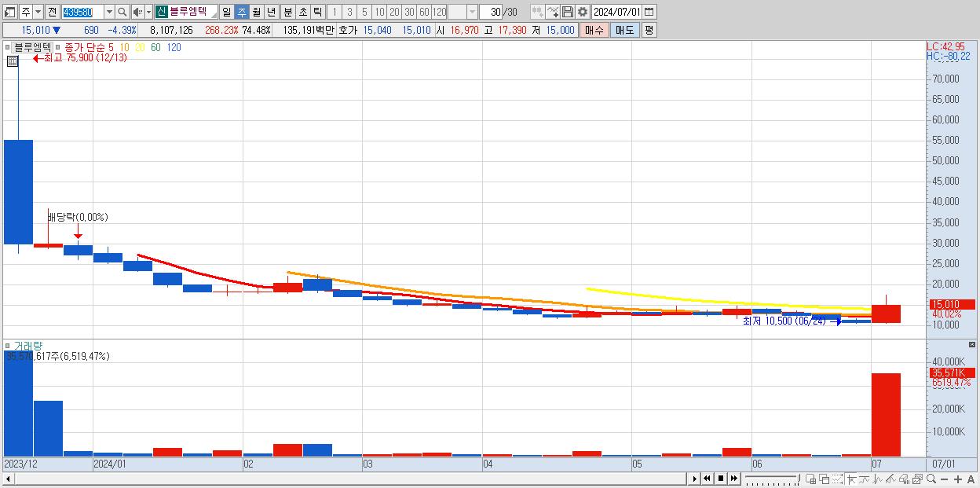Select the 120 interval button
This screenshot has height=488, width=980.
pos(439,12)
